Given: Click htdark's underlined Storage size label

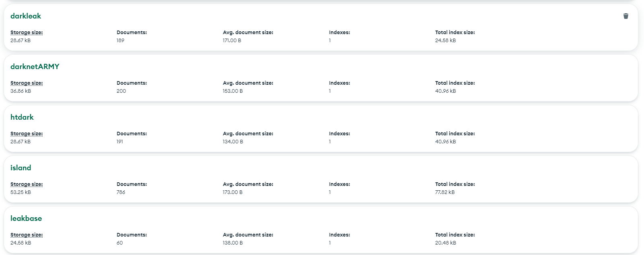Looking at the screenshot, I should (x=27, y=134).
